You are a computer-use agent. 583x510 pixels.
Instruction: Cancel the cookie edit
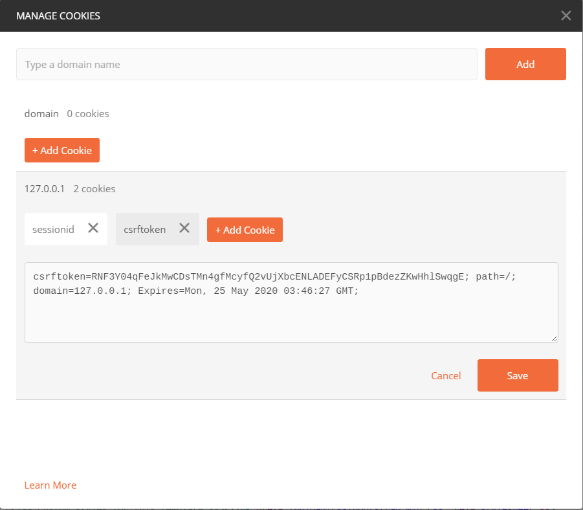click(446, 375)
